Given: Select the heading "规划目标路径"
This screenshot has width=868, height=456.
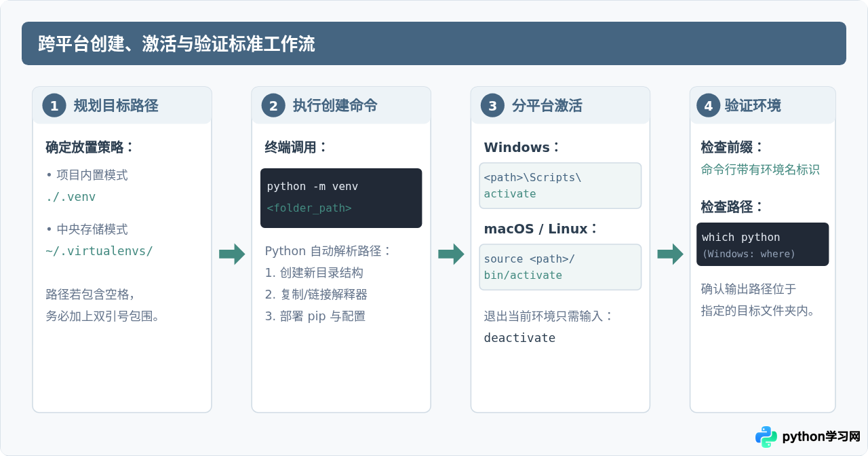Looking at the screenshot, I should click(116, 105).
